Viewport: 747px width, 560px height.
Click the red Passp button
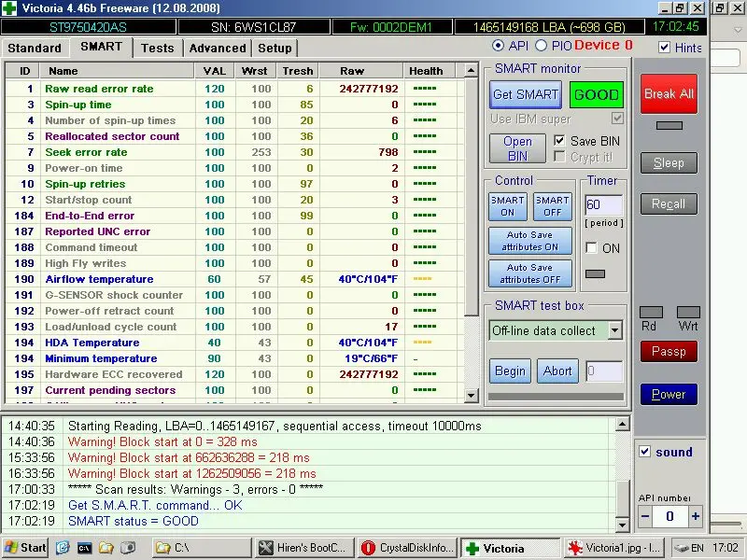point(669,352)
